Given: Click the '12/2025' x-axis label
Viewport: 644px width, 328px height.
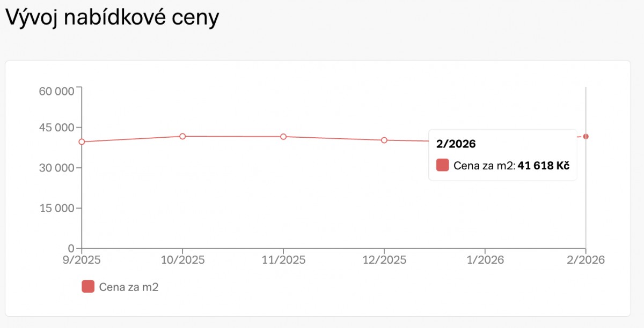Looking at the screenshot, I should (384, 260).
